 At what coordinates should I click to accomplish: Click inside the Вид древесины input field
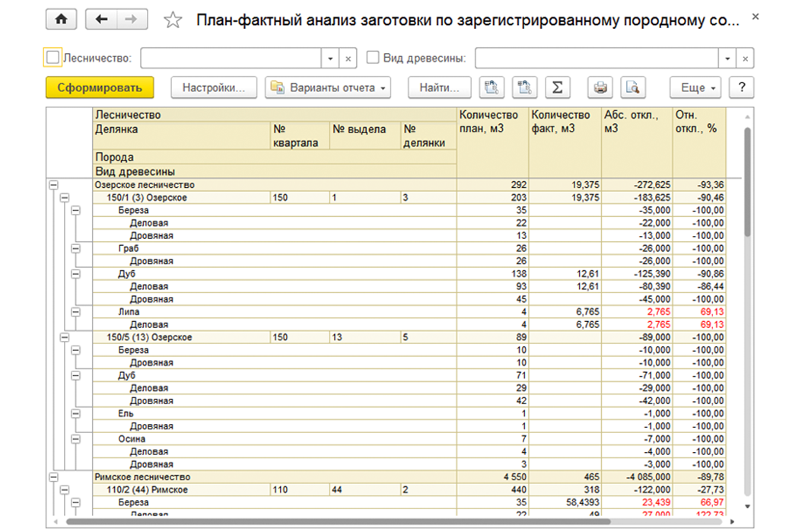tap(597, 58)
